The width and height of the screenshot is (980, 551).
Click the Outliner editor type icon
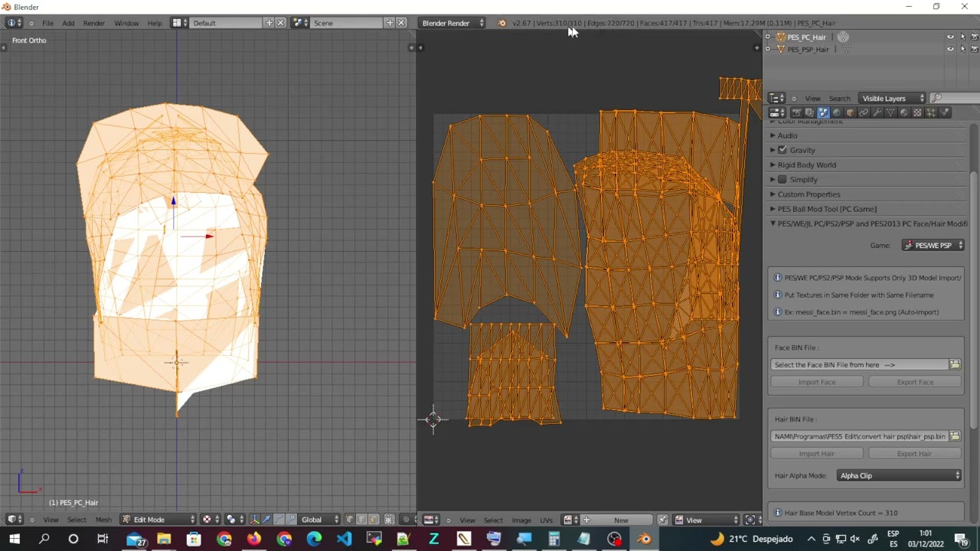pos(776,98)
